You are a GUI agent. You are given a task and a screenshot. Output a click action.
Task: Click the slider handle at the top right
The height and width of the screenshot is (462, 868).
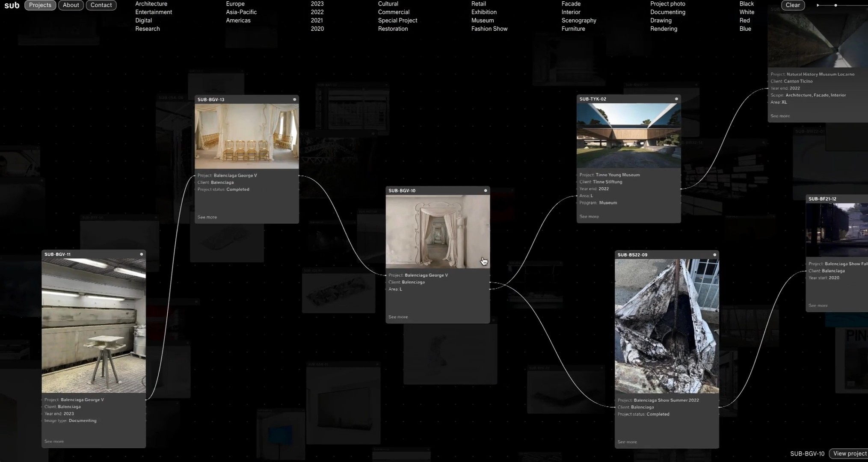[835, 5]
